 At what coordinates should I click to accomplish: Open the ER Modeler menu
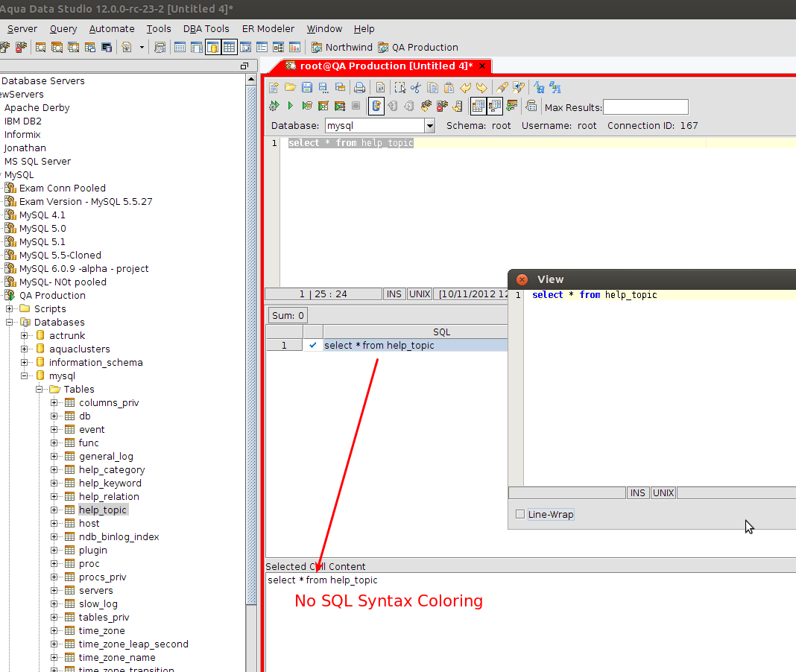(x=268, y=29)
